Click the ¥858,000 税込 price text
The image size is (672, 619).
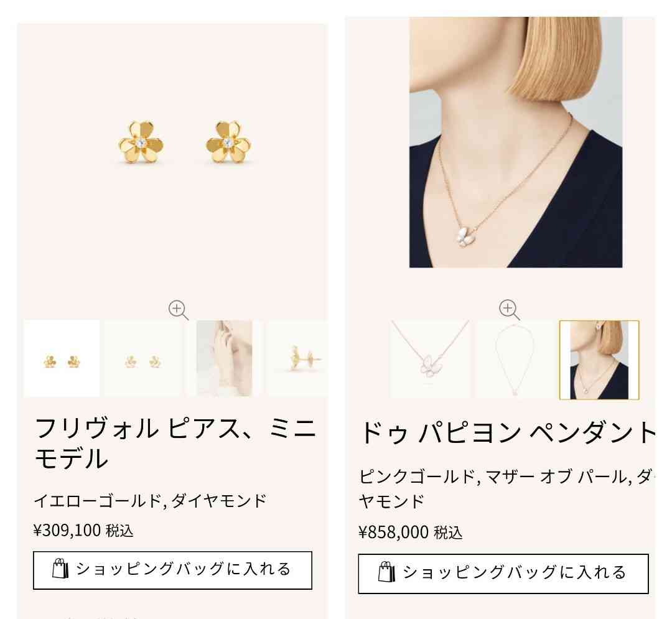click(411, 533)
